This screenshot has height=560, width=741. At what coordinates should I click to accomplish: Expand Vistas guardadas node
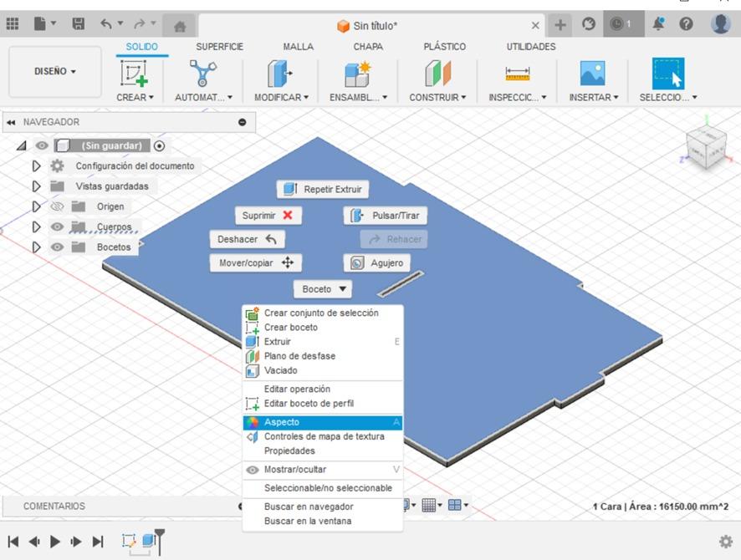click(37, 186)
